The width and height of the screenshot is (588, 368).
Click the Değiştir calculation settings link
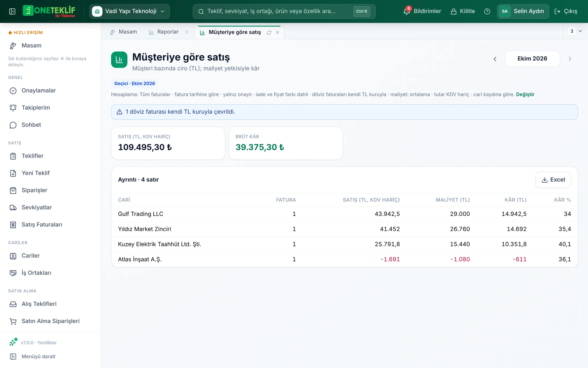click(525, 94)
